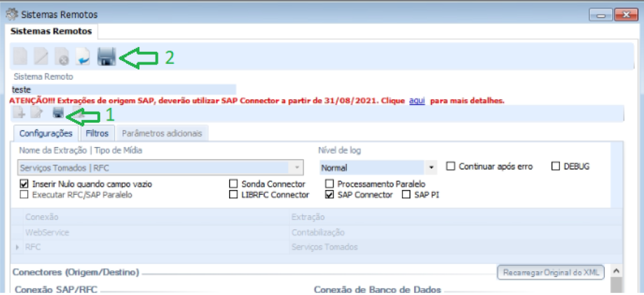Minimize the Sistemas Remotos window
644x295 pixels.
tap(601, 15)
